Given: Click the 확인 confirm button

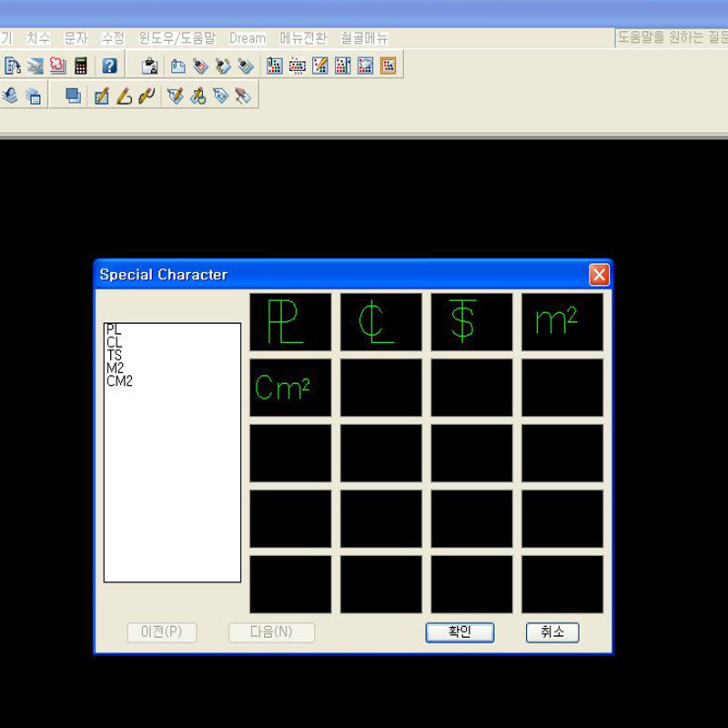Looking at the screenshot, I should click(x=460, y=632).
